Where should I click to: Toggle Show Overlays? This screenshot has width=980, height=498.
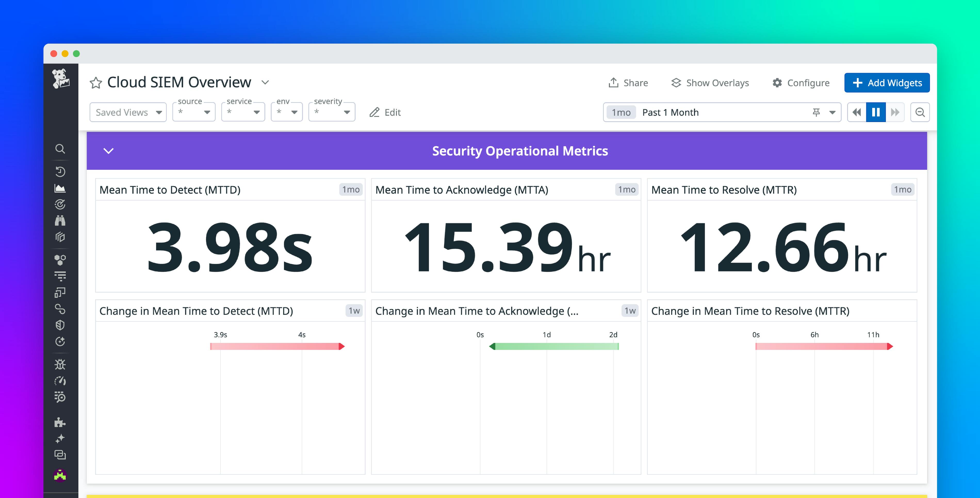[x=710, y=83]
